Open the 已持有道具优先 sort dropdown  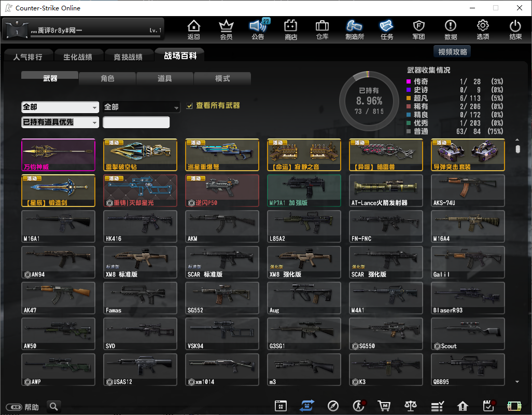coord(60,122)
